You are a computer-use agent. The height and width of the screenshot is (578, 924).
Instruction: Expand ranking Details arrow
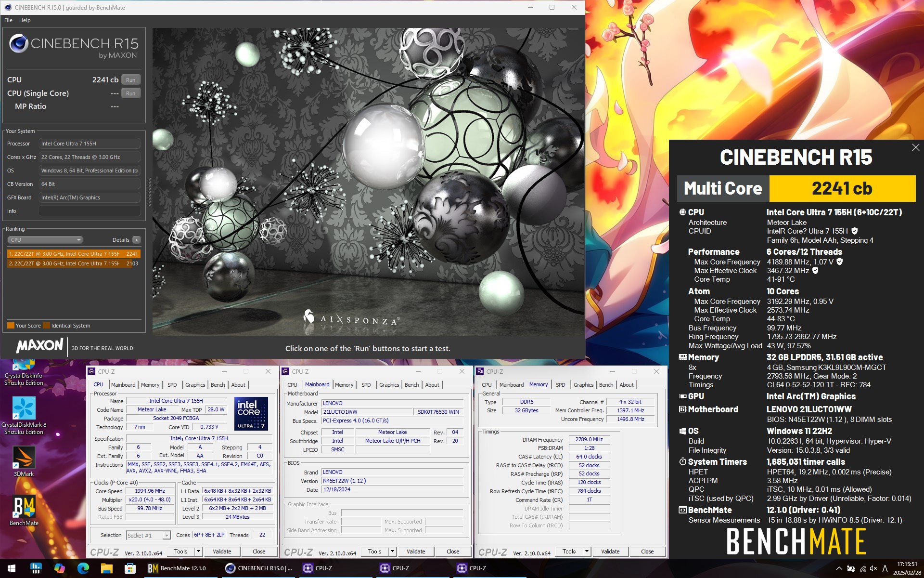(137, 240)
